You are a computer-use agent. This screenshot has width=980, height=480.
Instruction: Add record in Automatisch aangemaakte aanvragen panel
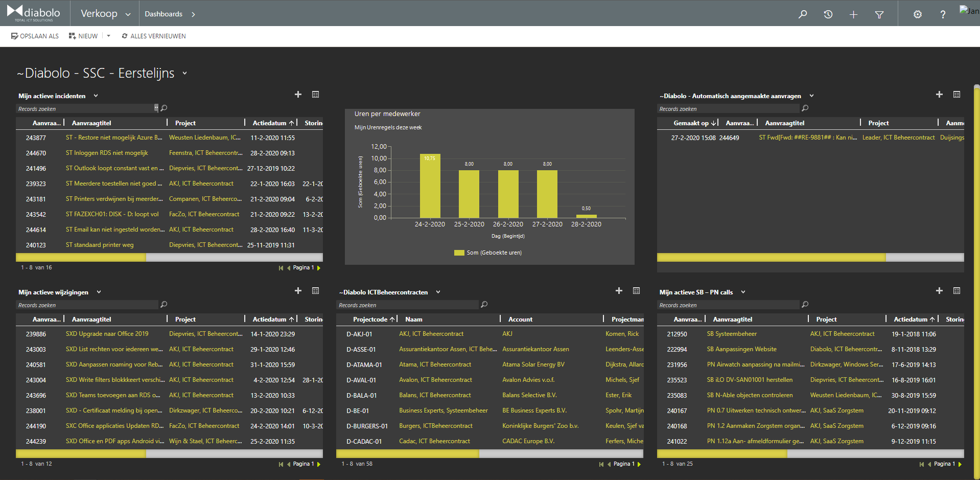point(939,95)
